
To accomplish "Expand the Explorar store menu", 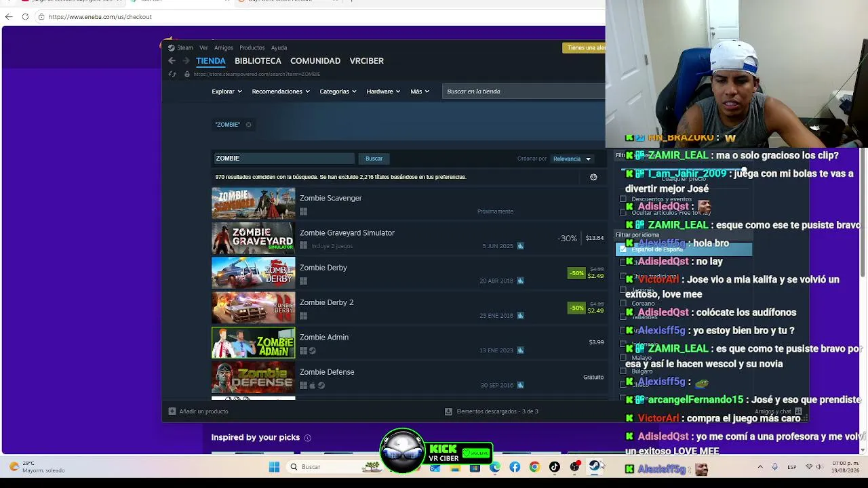I will (227, 91).
